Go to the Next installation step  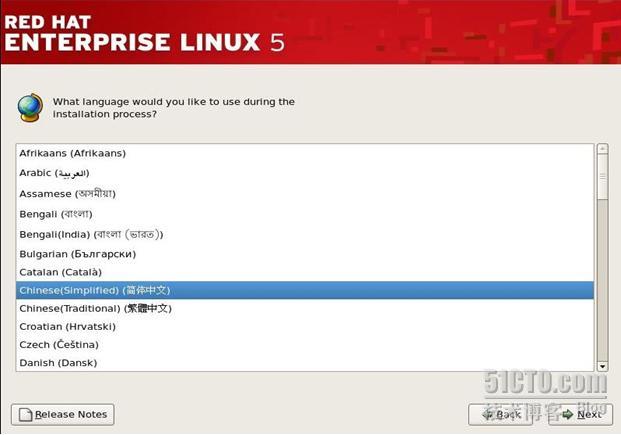[x=581, y=415]
